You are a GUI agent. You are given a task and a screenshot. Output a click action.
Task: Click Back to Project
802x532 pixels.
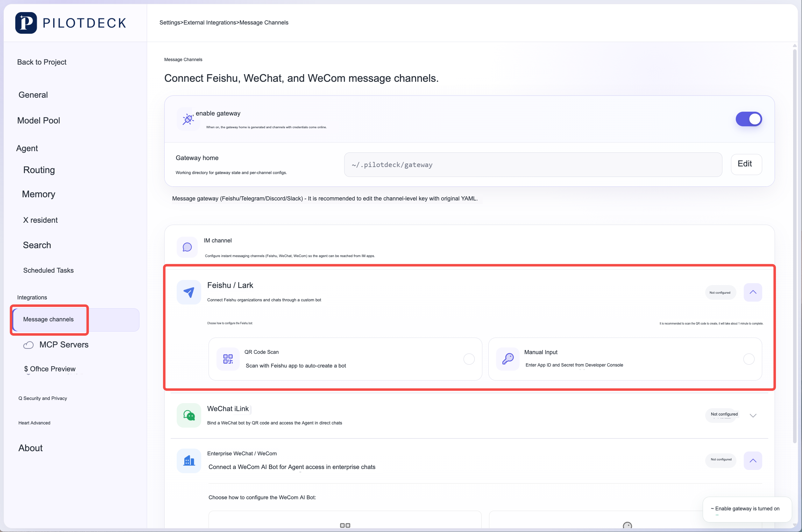click(41, 62)
